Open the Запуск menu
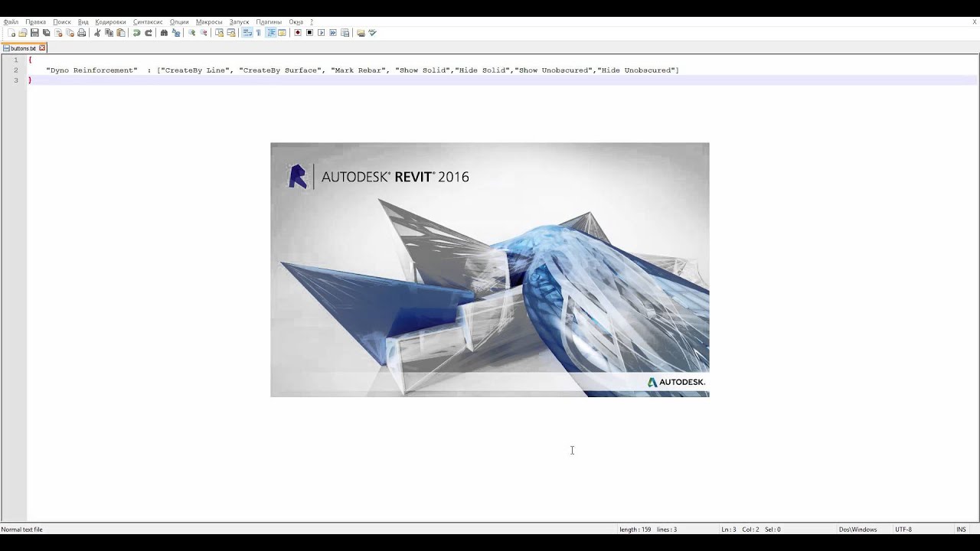980x551 pixels. 239,22
